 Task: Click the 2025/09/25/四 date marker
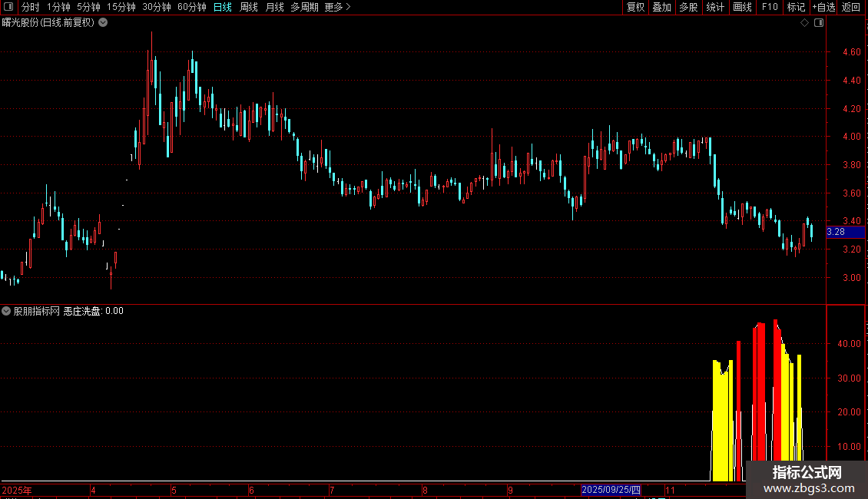click(611, 490)
